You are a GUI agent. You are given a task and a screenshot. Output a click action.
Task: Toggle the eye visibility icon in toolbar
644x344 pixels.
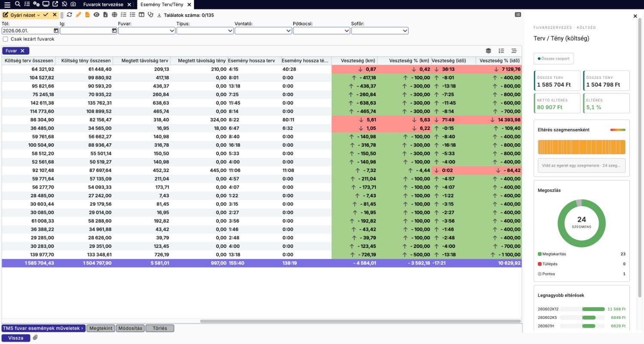pos(97,15)
